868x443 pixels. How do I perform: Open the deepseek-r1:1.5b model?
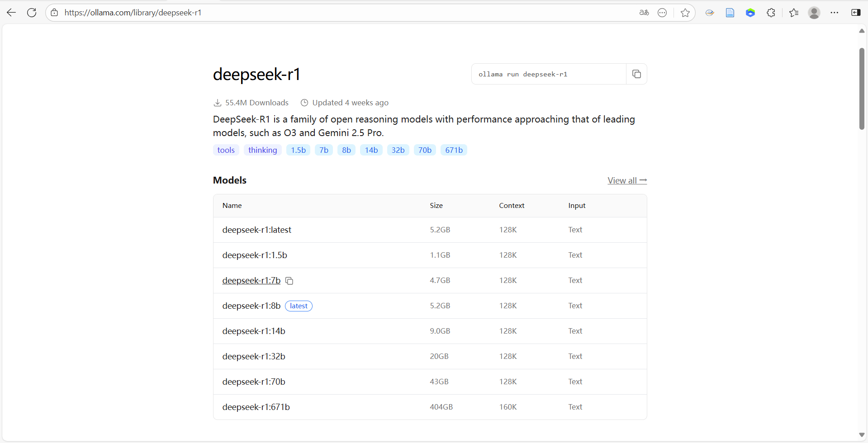[255, 255]
